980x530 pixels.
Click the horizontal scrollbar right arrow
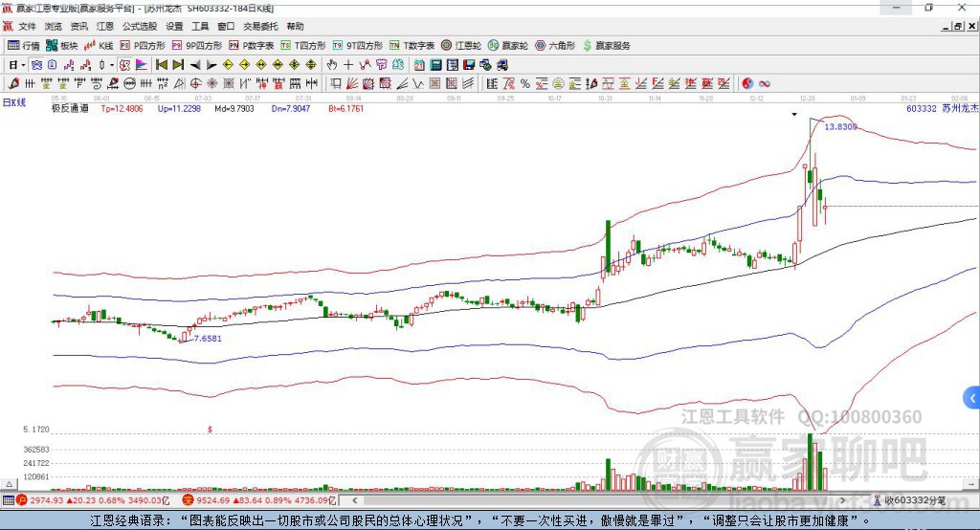[x=842, y=500]
